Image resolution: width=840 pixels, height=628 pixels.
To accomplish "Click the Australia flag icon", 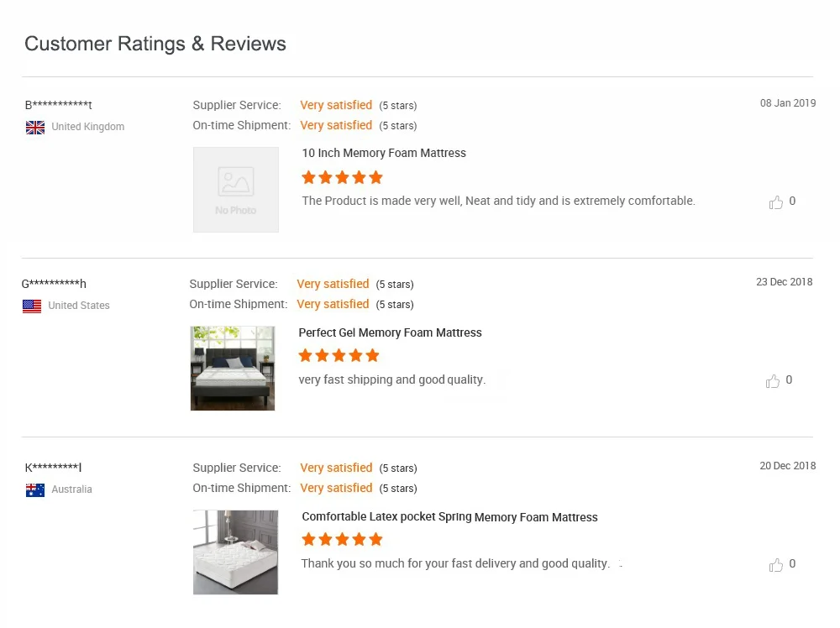I will point(35,490).
